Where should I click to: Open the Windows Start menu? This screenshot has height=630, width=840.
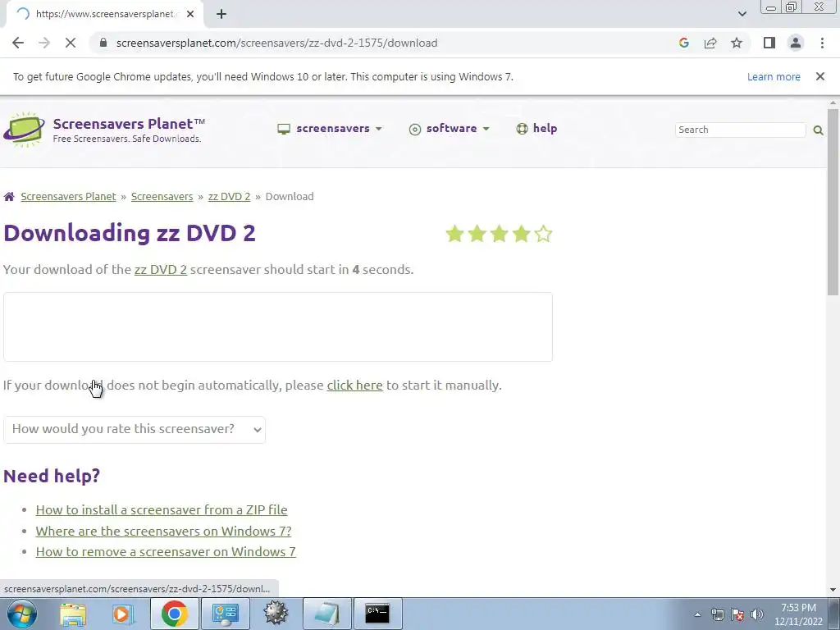[22, 614]
